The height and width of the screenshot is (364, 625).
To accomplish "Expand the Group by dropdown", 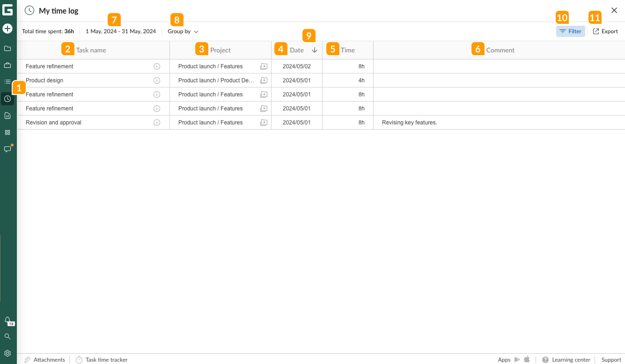I will click(x=183, y=32).
